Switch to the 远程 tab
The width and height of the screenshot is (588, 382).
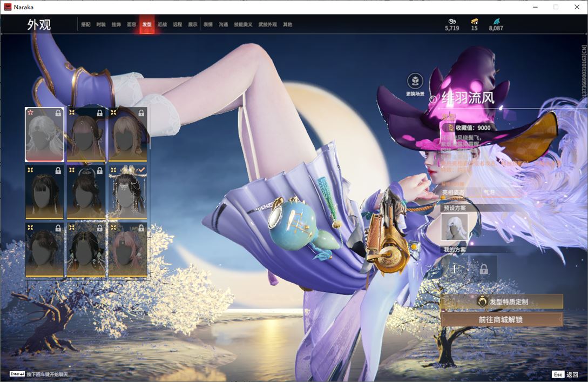(x=178, y=24)
